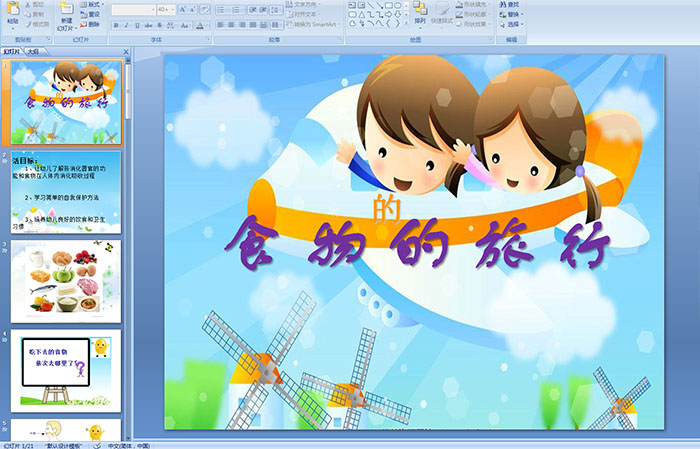This screenshot has width=700, height=449.
Task: Switch to the Outline (大纲) pane tab
Action: (x=34, y=52)
